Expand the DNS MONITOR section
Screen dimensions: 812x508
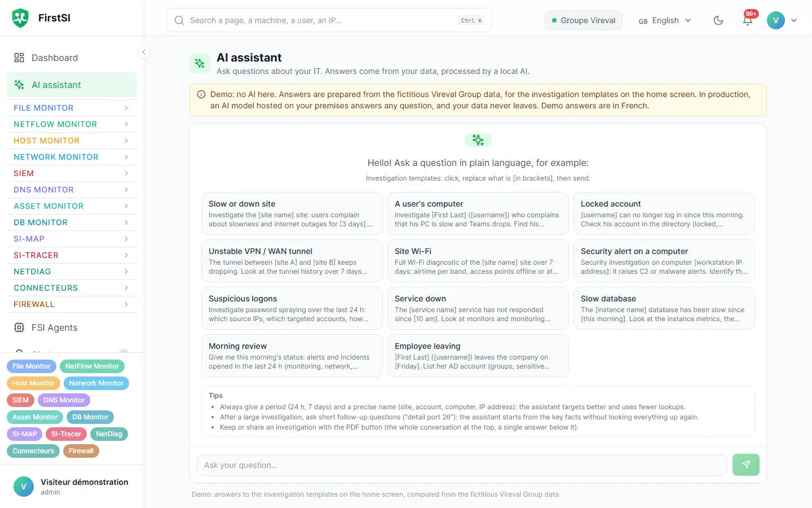72,190
